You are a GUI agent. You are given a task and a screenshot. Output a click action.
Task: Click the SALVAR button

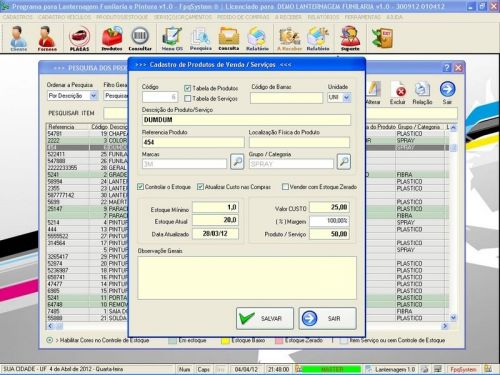tap(265, 318)
